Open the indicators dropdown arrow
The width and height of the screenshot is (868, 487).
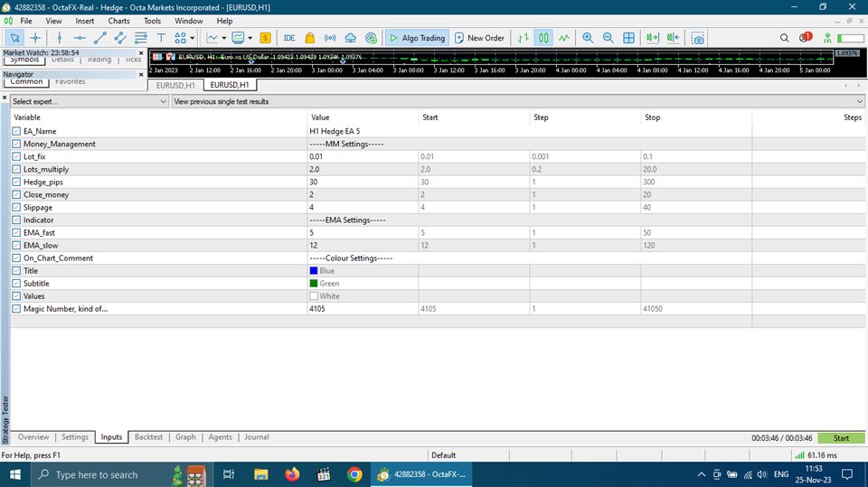click(x=223, y=38)
